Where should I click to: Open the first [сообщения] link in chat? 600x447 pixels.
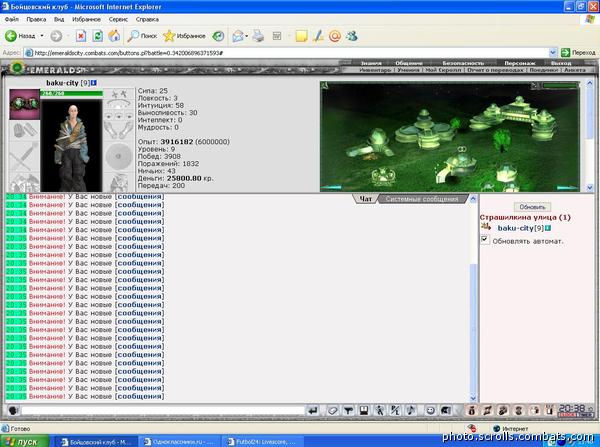point(140,196)
